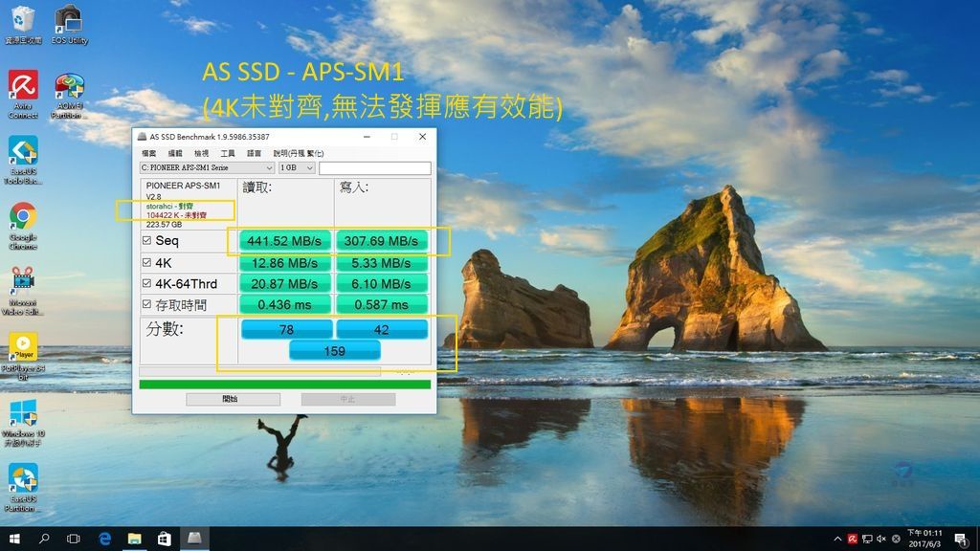
Task: Uncheck the 4K test checkbox
Action: click(146, 262)
